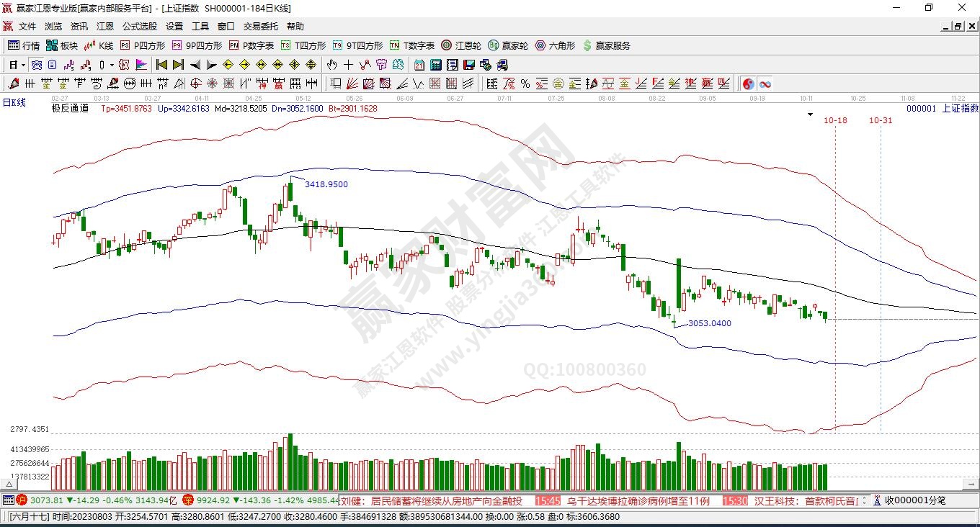Open candlestick style dropdown arrow

point(112,65)
